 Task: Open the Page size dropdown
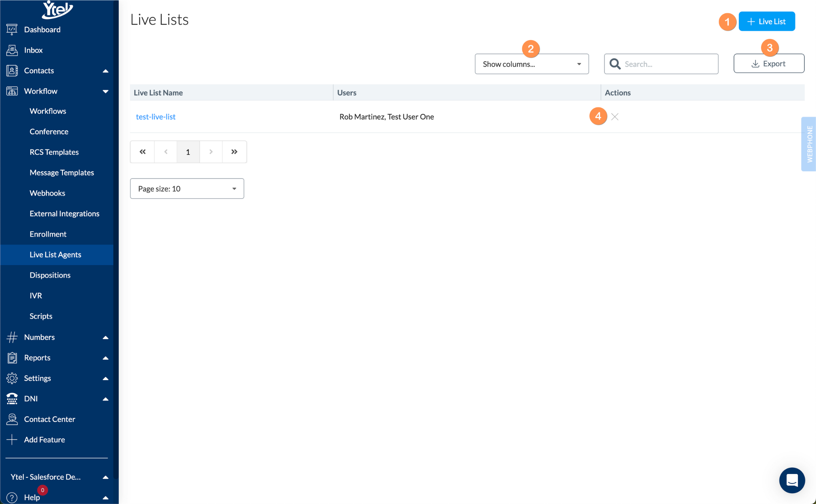(x=187, y=189)
